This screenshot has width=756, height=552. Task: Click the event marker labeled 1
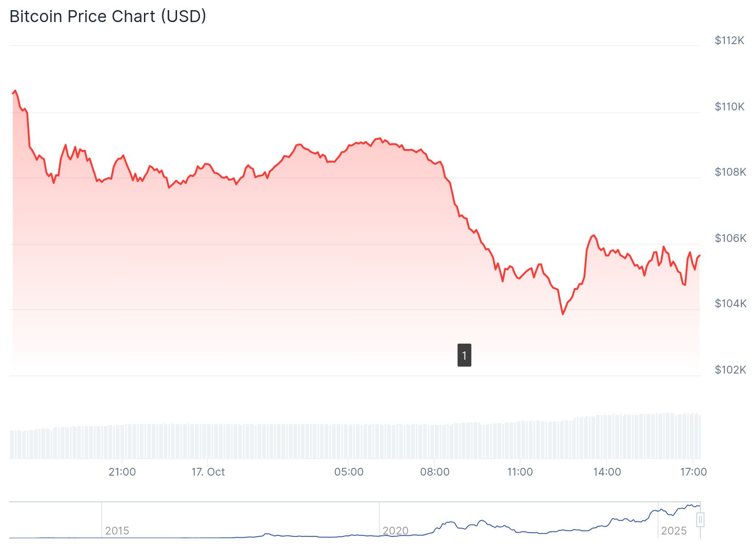click(x=464, y=355)
